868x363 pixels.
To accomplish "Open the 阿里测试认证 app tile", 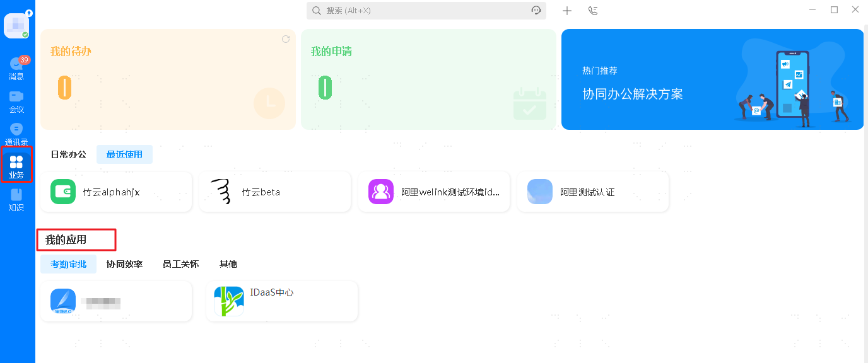I will [593, 192].
